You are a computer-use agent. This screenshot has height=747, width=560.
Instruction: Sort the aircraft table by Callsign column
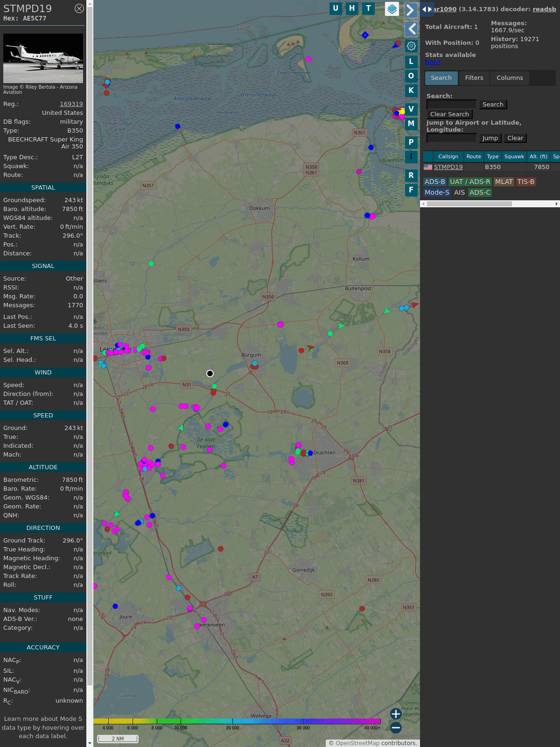click(x=448, y=157)
